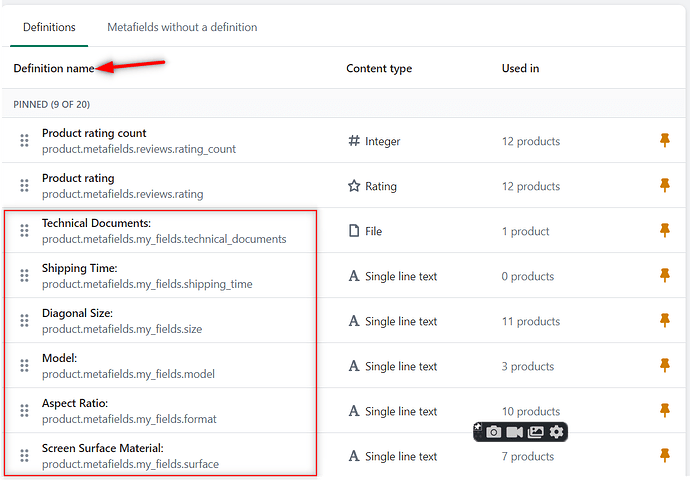The height and width of the screenshot is (480, 690).
Task: Open the image gallery icon
Action: 536,432
